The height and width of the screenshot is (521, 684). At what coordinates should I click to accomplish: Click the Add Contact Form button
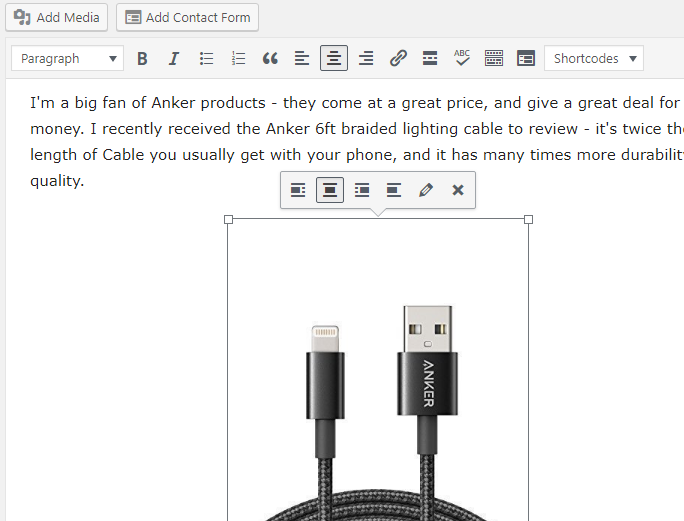[187, 17]
